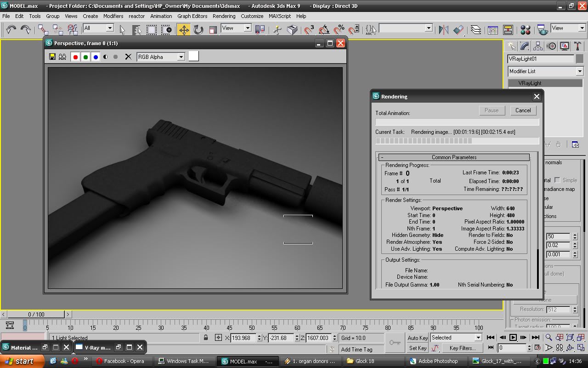Click the Play Animation button

pos(513,338)
